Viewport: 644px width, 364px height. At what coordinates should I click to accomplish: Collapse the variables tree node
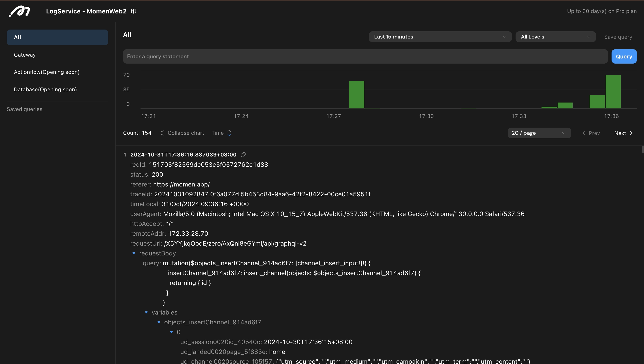pos(146,313)
